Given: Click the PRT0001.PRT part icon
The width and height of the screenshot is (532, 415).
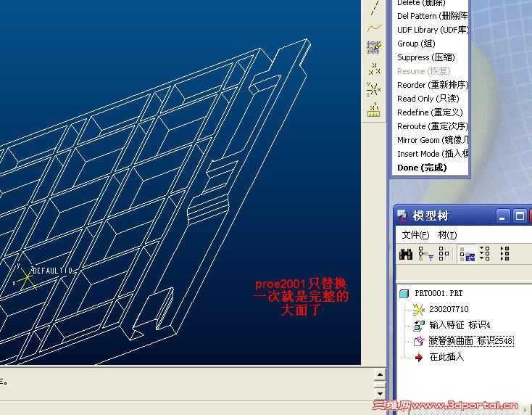Looking at the screenshot, I should tap(404, 293).
